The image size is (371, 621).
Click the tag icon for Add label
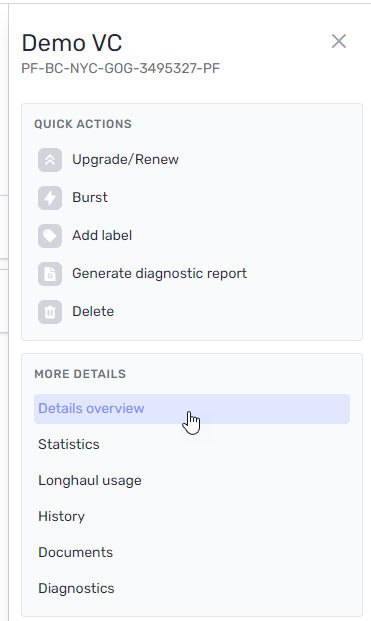pyautogui.click(x=50, y=236)
